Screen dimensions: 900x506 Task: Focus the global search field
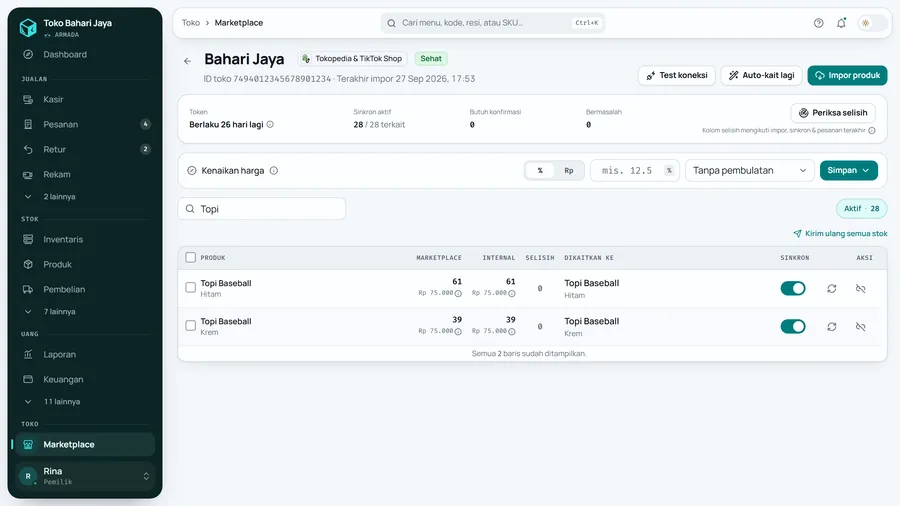pos(492,23)
